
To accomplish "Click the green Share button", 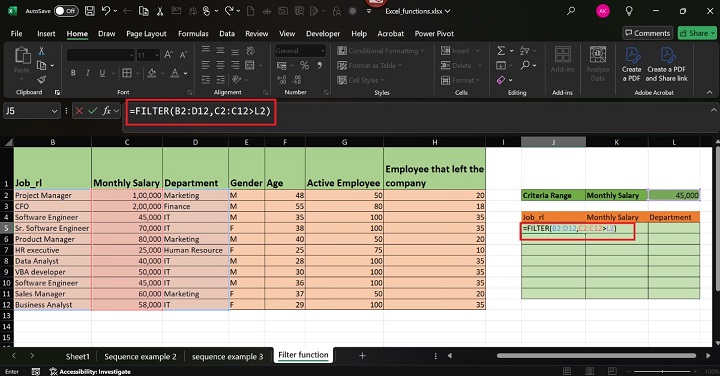I will point(697,33).
